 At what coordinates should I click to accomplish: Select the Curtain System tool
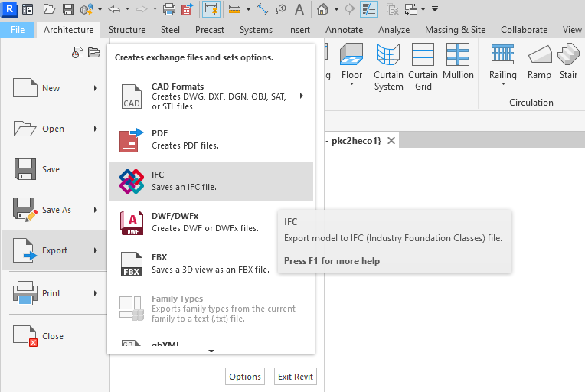(388, 67)
